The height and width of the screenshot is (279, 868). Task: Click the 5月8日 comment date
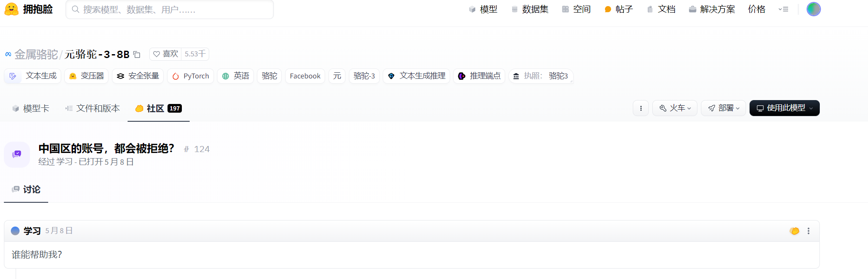pos(59,231)
